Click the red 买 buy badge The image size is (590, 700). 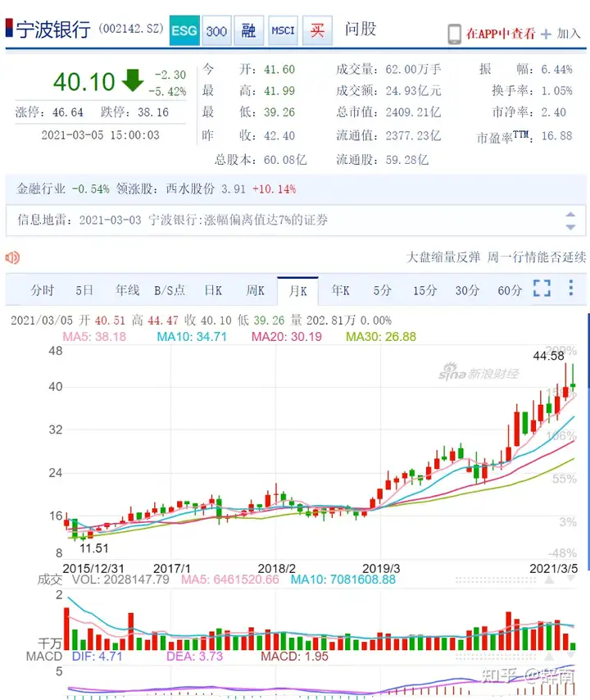click(x=317, y=30)
